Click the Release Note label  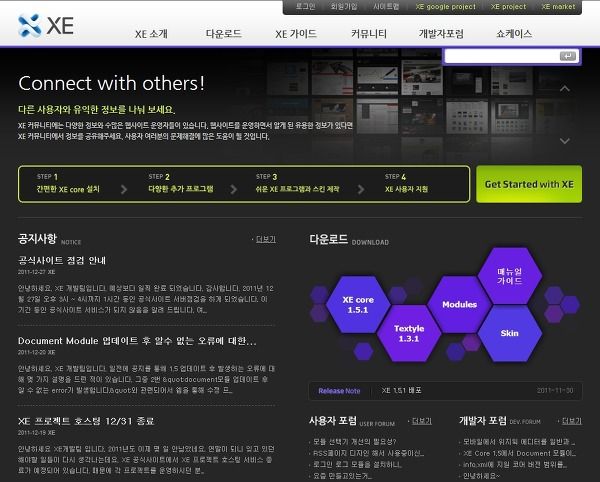339,391
